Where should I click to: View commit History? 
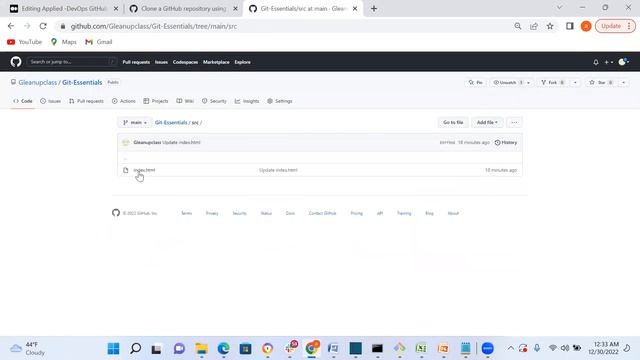(506, 142)
